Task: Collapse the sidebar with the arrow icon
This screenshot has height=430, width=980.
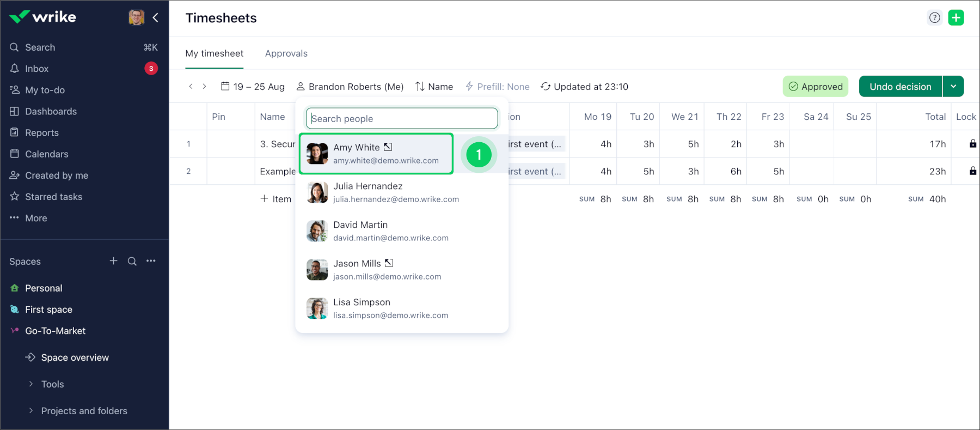Action: [x=156, y=18]
